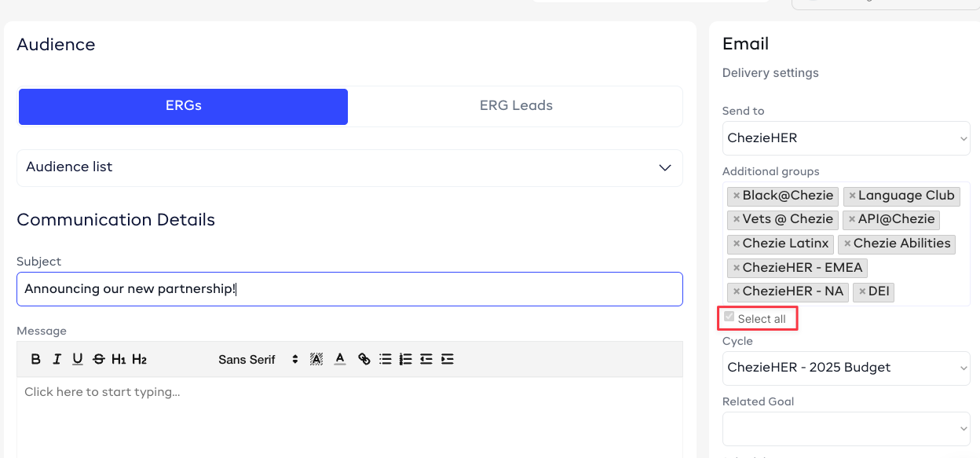
Task: Set text as Heading 2
Action: click(139, 359)
